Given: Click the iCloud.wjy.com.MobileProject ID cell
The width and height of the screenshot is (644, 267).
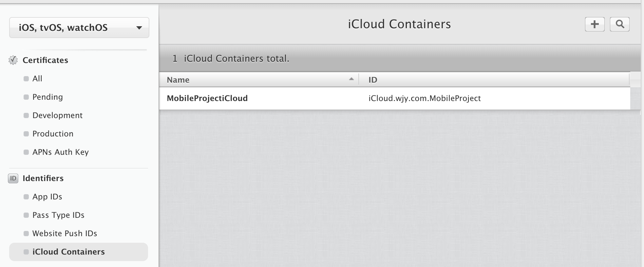Looking at the screenshot, I should [x=425, y=98].
